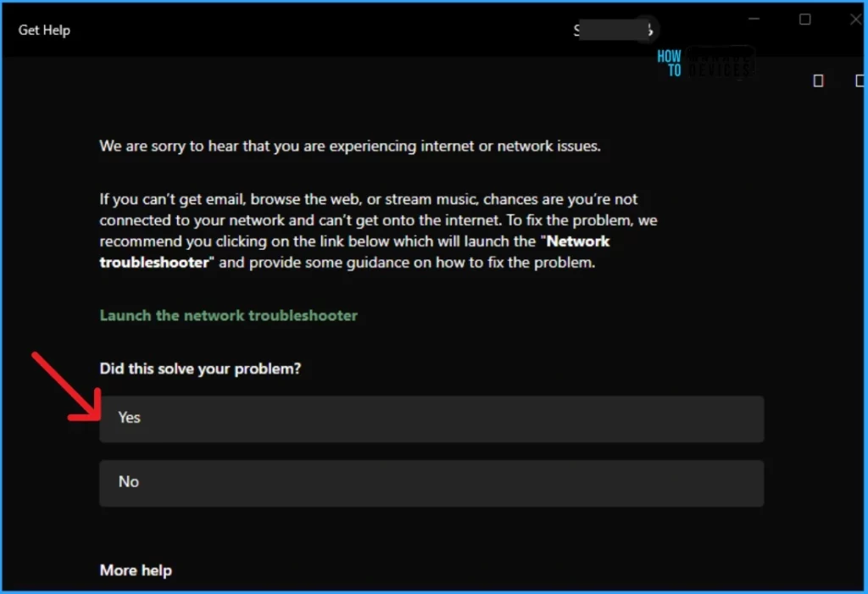Click the line starting "If you can't get email"
The width and height of the screenshot is (868, 594).
pos(369,199)
